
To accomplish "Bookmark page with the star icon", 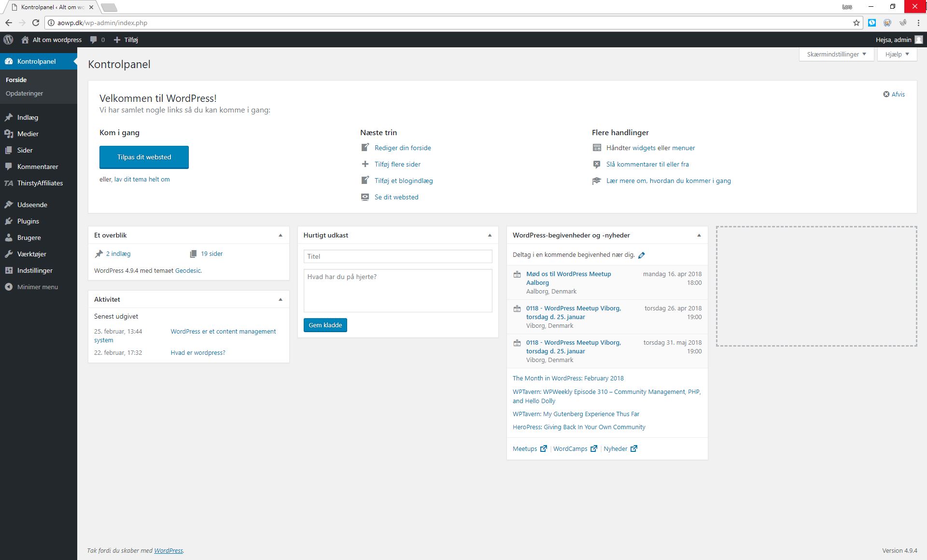I will (x=856, y=23).
